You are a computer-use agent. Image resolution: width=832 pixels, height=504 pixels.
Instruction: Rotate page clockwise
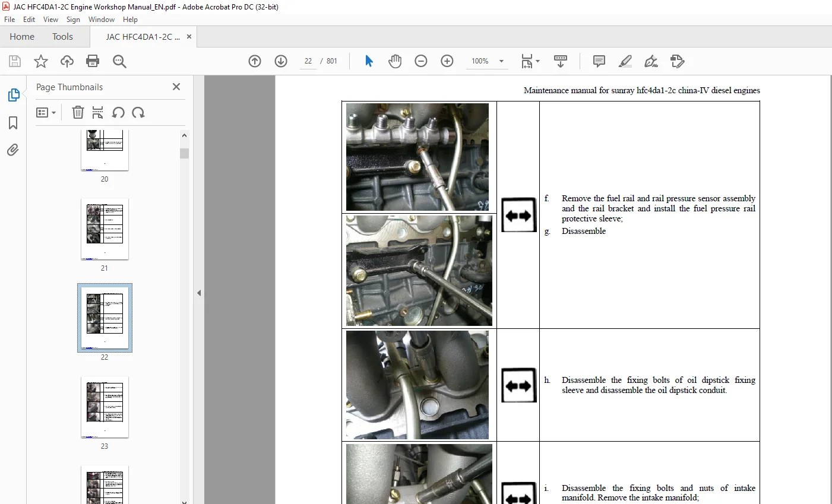138,112
